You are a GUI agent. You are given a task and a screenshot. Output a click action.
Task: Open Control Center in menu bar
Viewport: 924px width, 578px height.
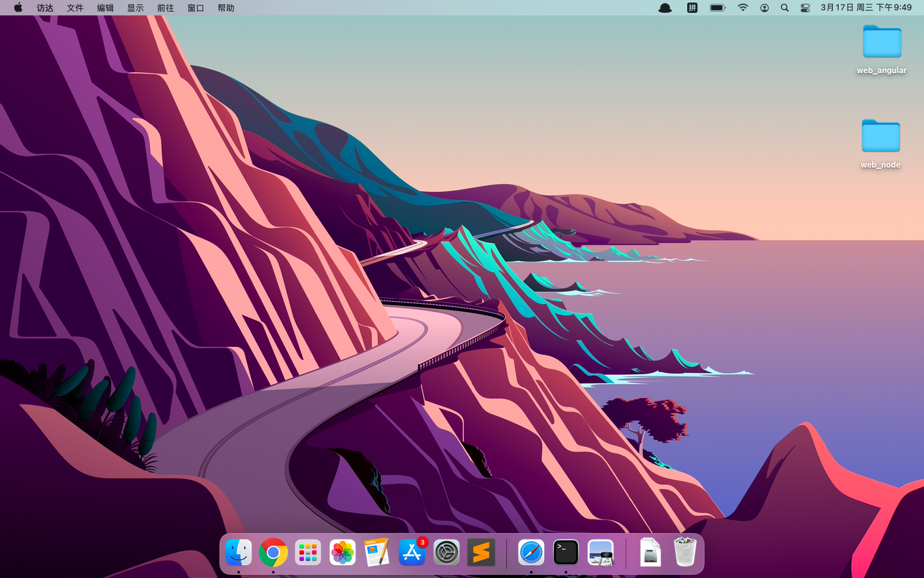pos(805,8)
